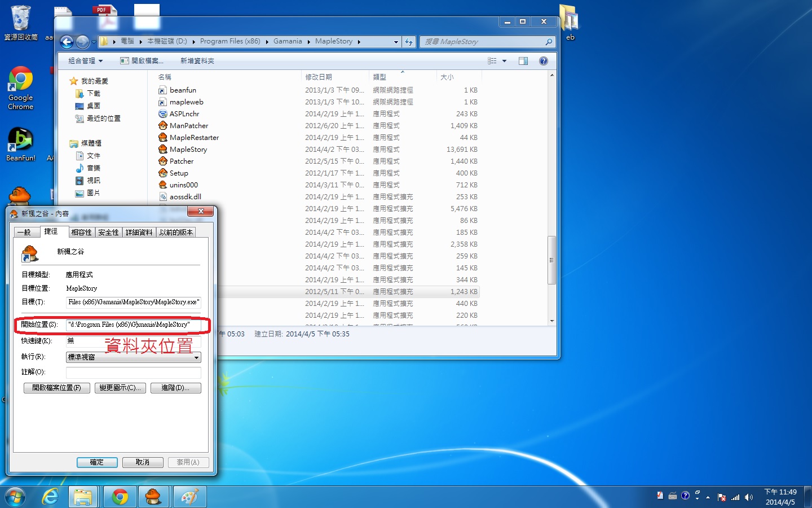Click 變更圖示 button
812x508 pixels.
pos(120,388)
